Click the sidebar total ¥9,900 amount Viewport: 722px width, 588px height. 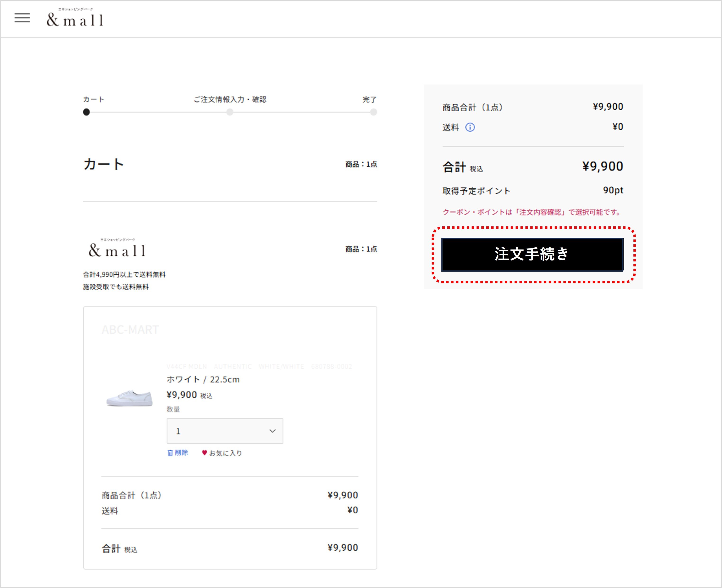pyautogui.click(x=603, y=166)
